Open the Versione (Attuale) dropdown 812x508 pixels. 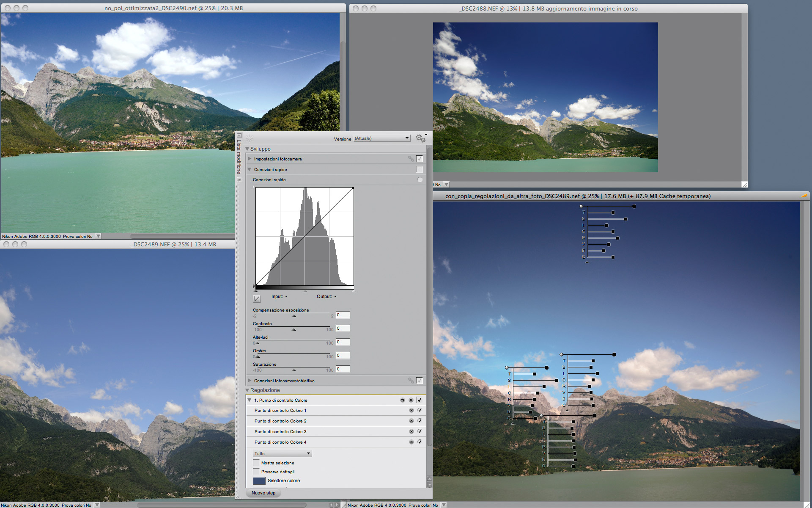[x=382, y=138]
